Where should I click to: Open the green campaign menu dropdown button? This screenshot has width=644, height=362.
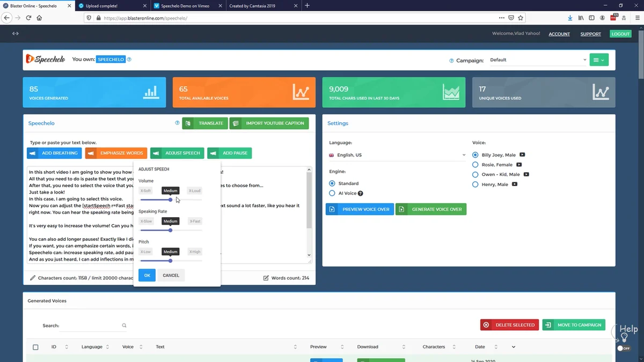click(599, 60)
